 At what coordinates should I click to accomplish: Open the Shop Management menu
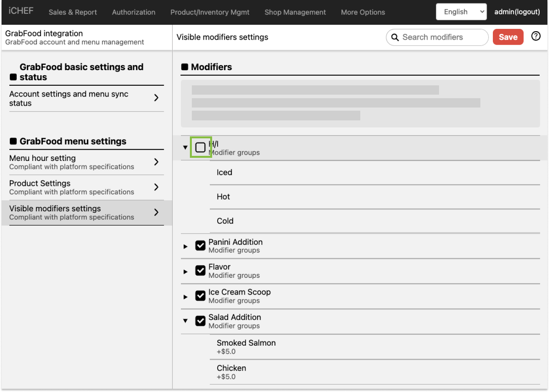(x=295, y=12)
